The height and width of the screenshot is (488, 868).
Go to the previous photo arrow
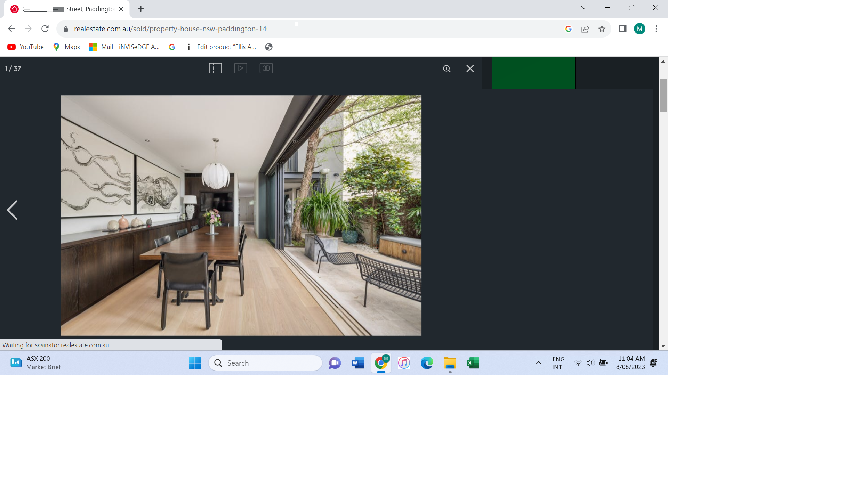pyautogui.click(x=13, y=210)
